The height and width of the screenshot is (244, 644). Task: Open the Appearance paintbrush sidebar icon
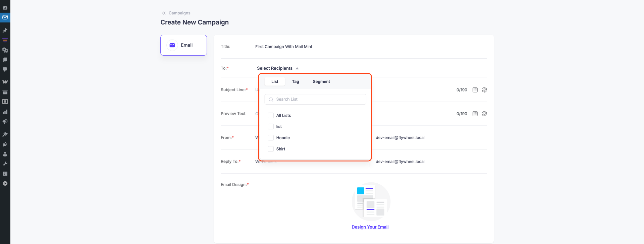coord(5,134)
